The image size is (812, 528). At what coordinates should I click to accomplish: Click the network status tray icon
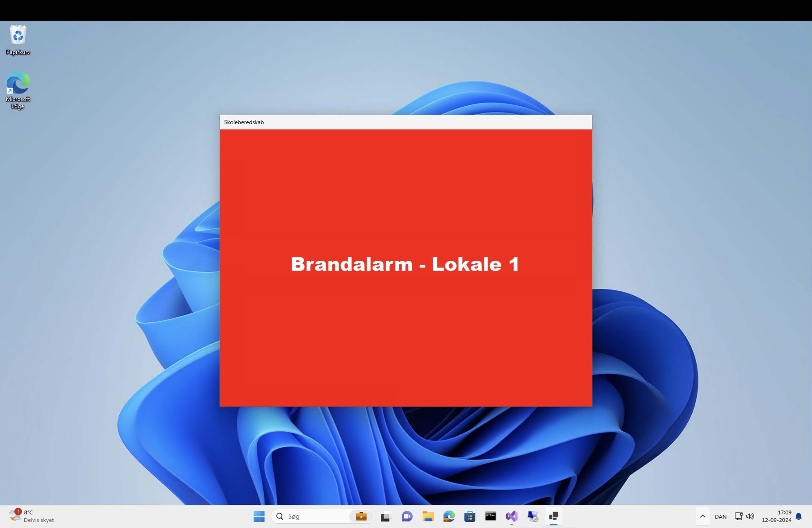pyautogui.click(x=738, y=516)
